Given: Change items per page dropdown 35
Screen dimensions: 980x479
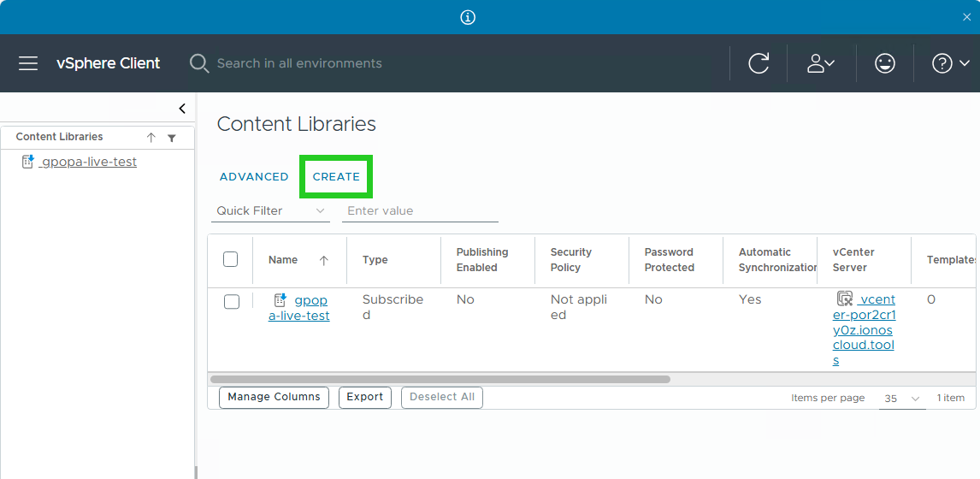Looking at the screenshot, I should tap(902, 399).
